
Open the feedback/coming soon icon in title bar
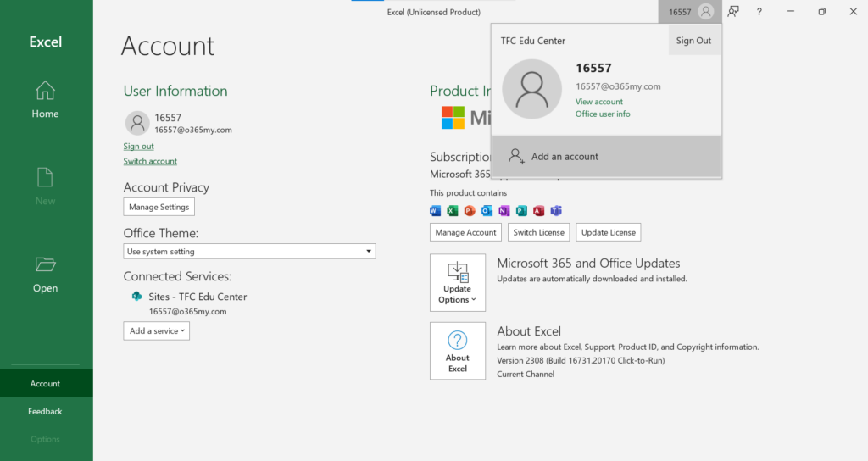coord(733,12)
